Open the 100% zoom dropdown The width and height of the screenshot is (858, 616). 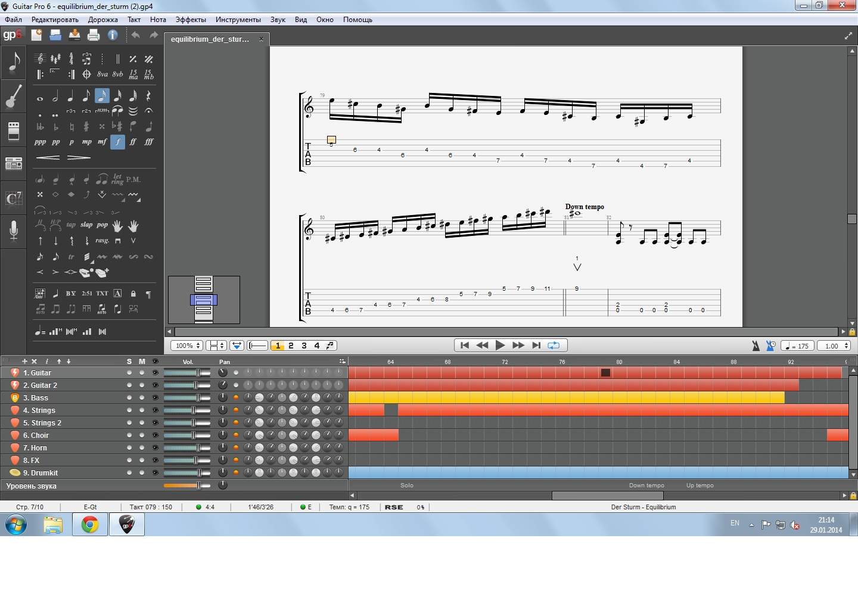[186, 346]
